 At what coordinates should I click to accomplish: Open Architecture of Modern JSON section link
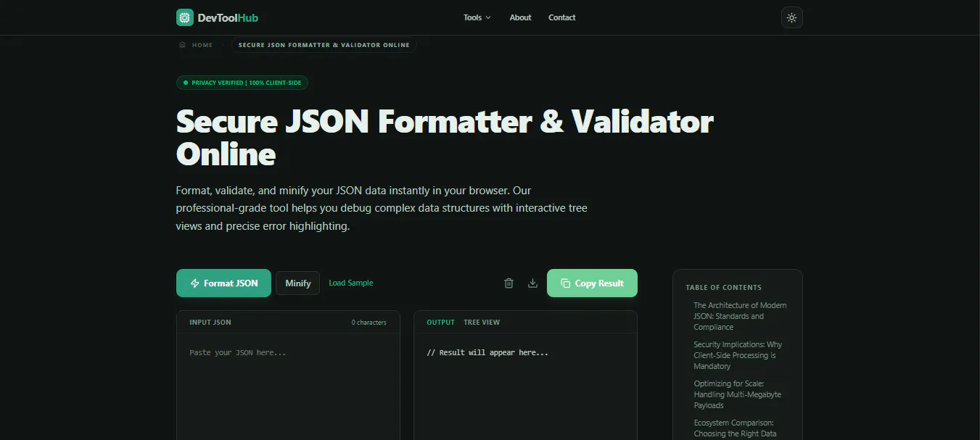[x=740, y=316]
